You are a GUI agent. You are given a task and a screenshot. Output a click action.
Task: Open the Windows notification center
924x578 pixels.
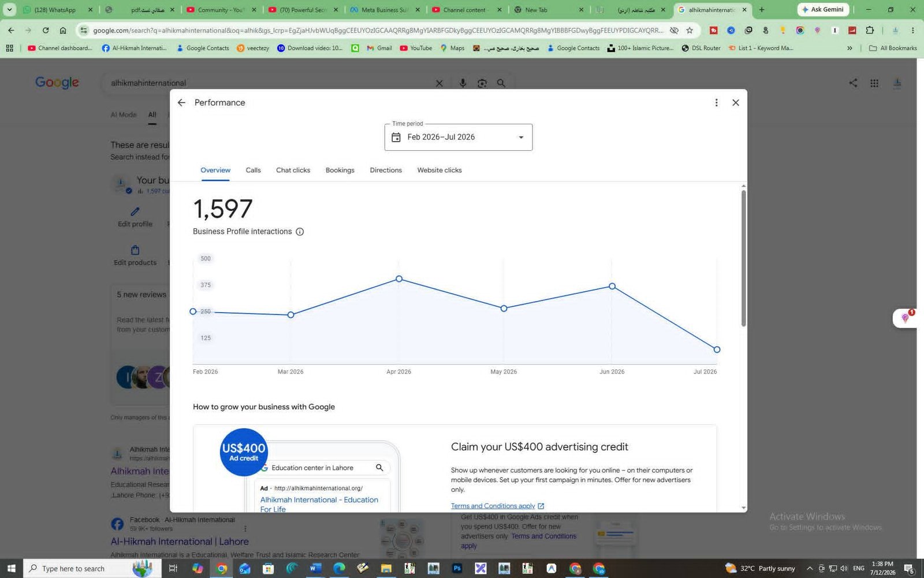[909, 569]
